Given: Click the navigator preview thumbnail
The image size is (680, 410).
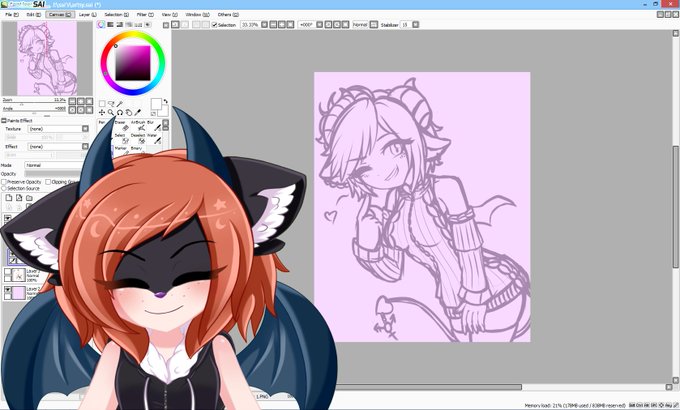Looking at the screenshot, I should click(x=47, y=59).
